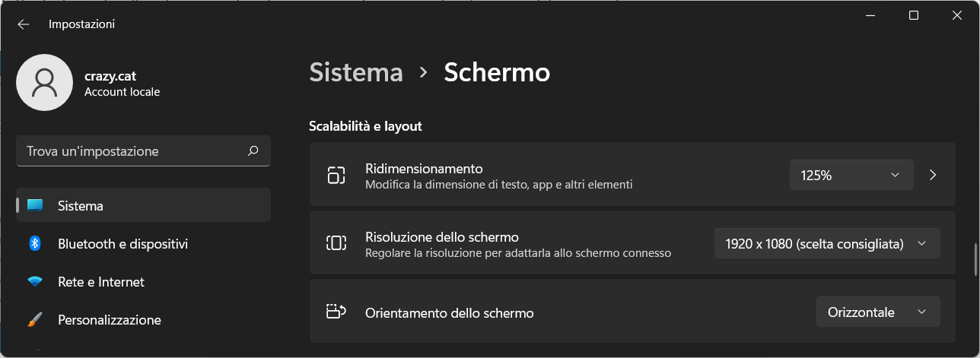Click the Bluetooth icon in sidebar
Image resolution: width=980 pixels, height=358 pixels.
tap(35, 243)
